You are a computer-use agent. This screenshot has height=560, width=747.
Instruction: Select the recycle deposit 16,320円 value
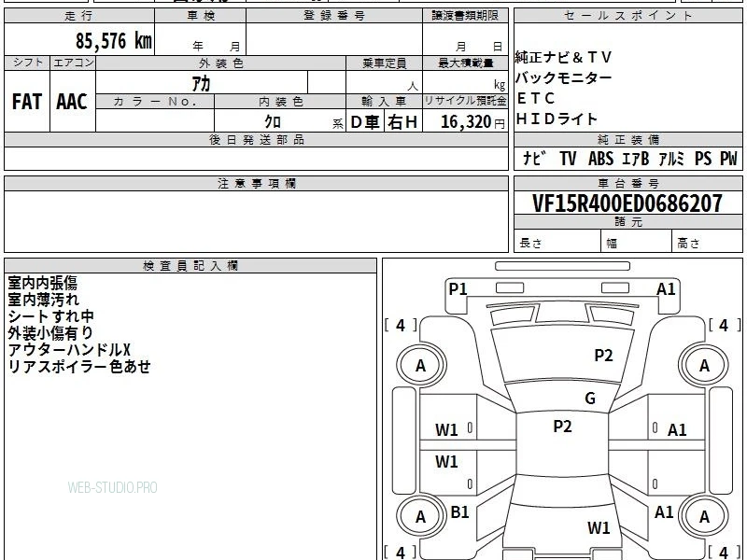pos(472,122)
